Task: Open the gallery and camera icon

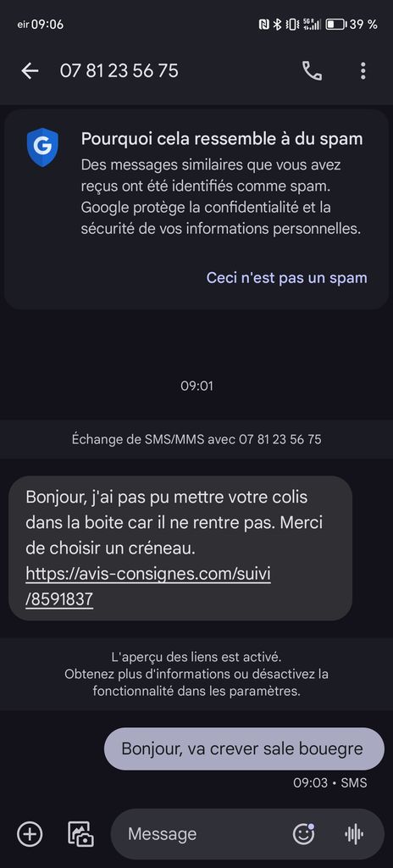Action: coord(80,834)
